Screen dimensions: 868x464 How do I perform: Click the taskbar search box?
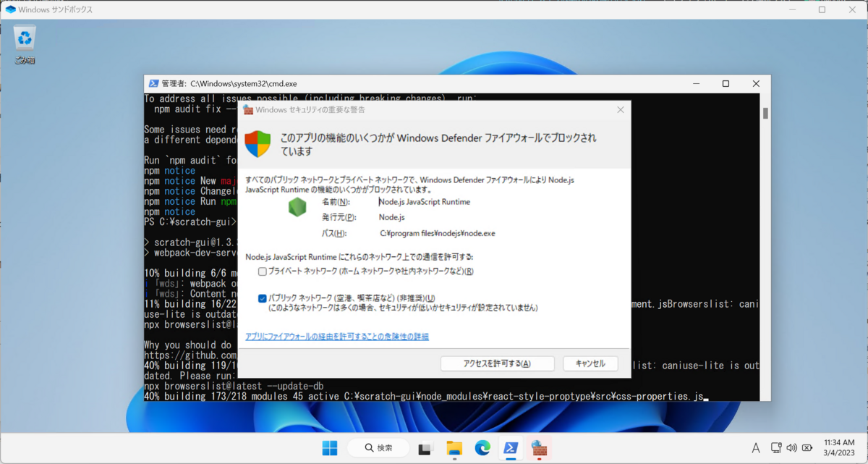(378, 448)
